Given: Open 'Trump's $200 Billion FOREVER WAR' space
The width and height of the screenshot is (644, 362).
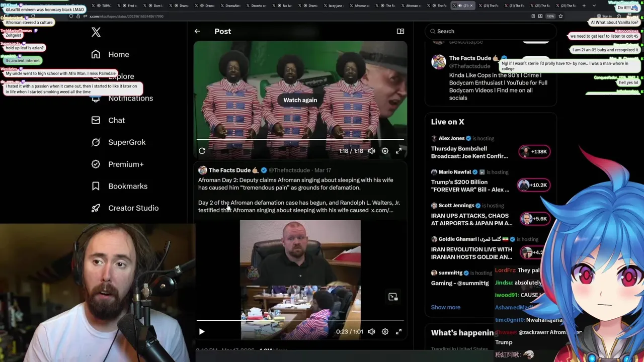Looking at the screenshot, I should [x=470, y=186].
